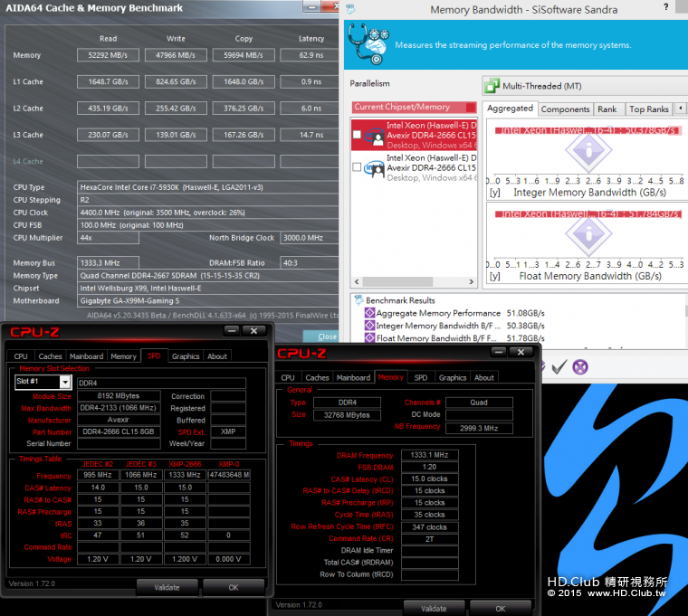The width and height of the screenshot is (688, 616).
Task: Click the Sandra help question mark
Action: [666, 7]
